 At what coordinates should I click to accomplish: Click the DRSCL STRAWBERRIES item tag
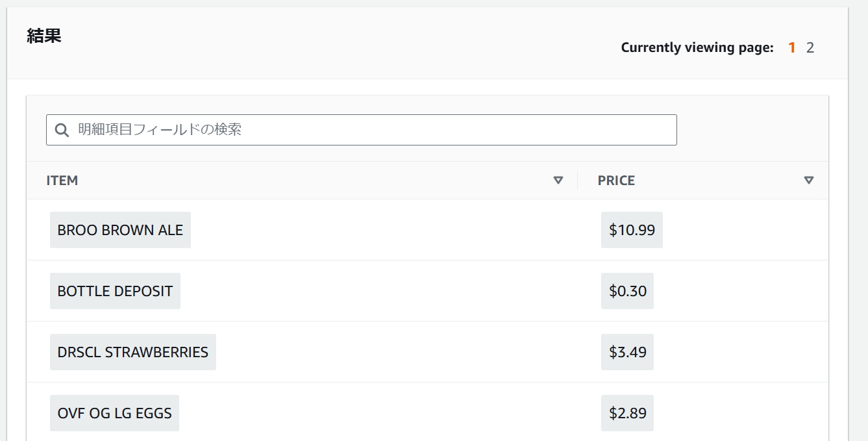click(132, 352)
